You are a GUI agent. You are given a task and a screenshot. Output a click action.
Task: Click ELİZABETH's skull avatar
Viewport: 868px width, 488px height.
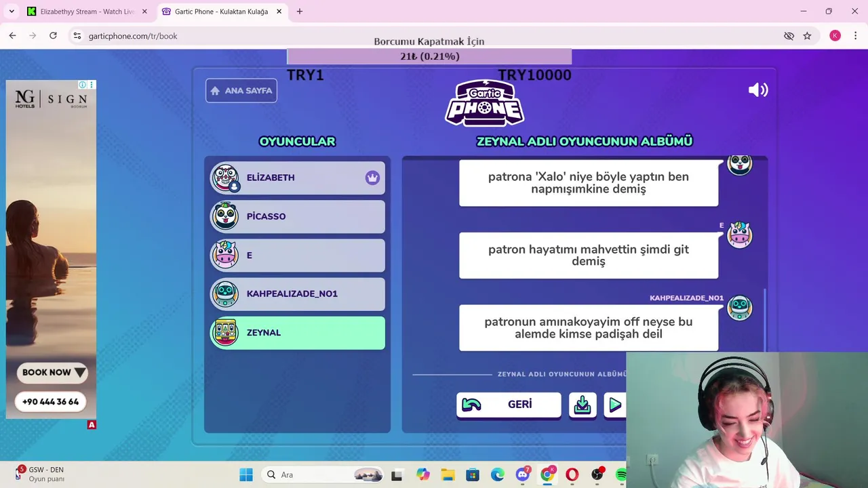coord(225,178)
